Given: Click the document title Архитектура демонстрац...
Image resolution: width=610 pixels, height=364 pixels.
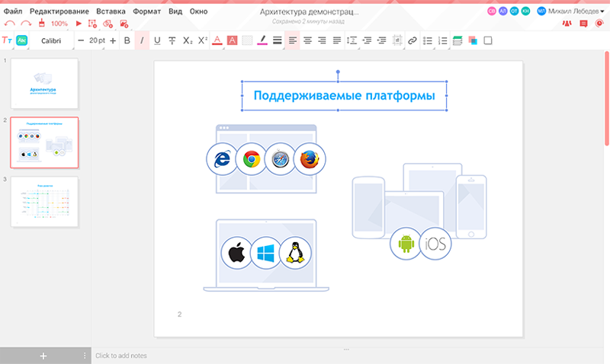Looking at the screenshot, I should pos(309,11).
